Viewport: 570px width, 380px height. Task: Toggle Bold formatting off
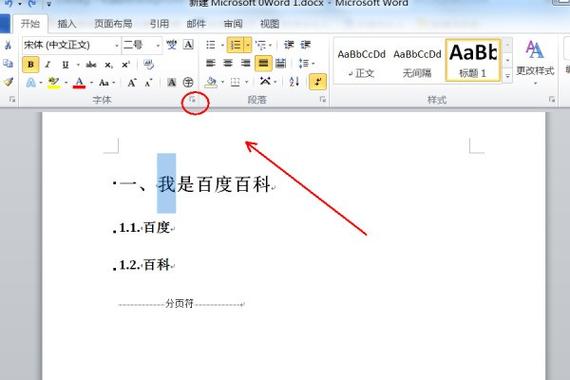tap(31, 64)
